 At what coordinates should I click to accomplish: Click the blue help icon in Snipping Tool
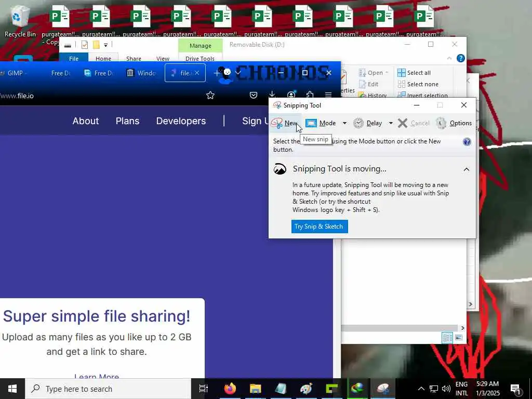[x=467, y=142]
